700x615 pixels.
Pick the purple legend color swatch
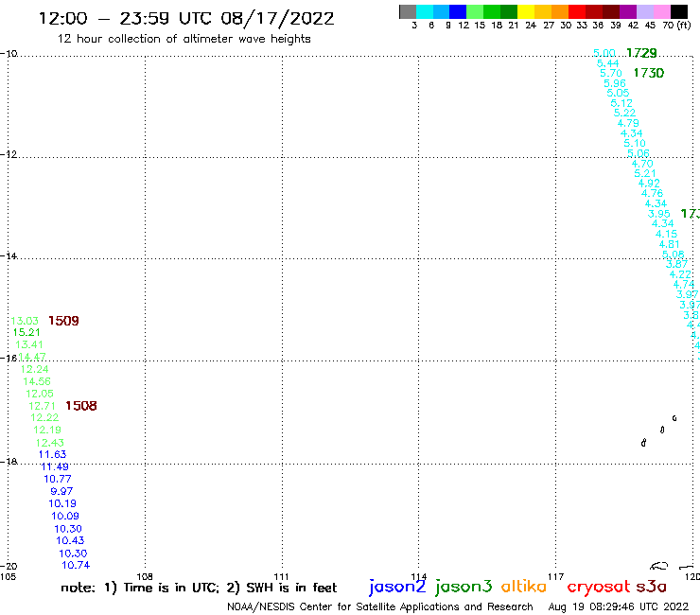(628, 11)
